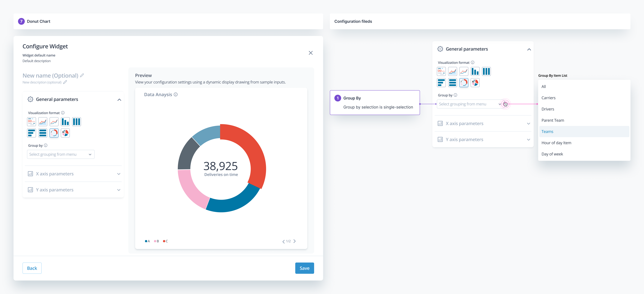Click pencil icon next to New description (optional)
This screenshot has height=294, width=644.
coord(65,82)
